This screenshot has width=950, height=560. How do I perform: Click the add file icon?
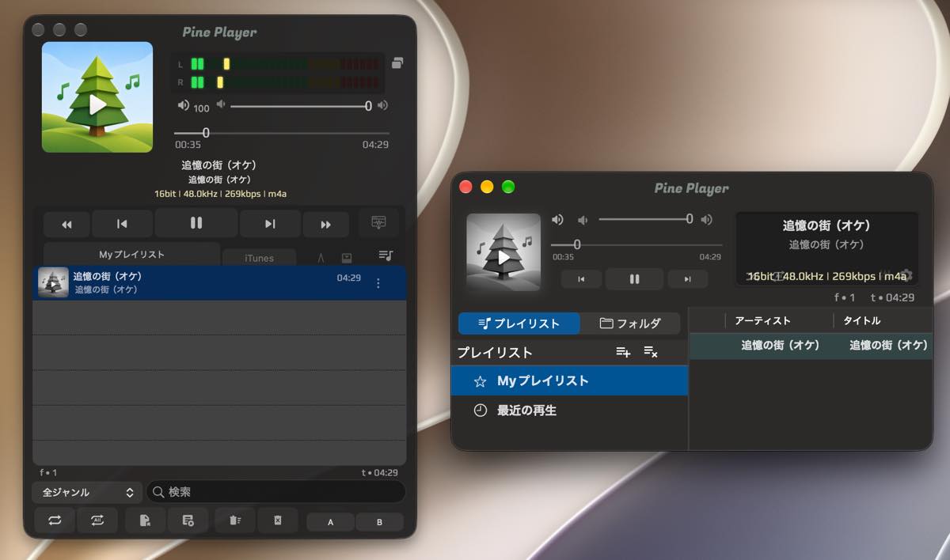pos(145,520)
